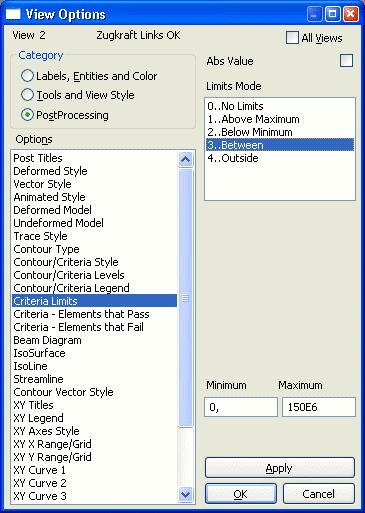The width and height of the screenshot is (365, 513).
Task: Click Options list scroll up arrow
Action: coord(185,159)
